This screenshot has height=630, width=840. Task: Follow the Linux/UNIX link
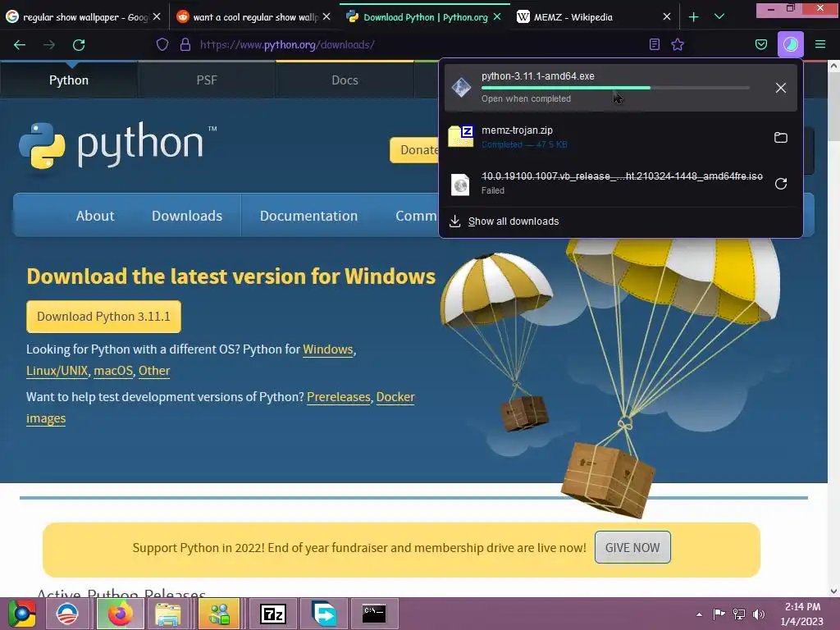(x=57, y=371)
